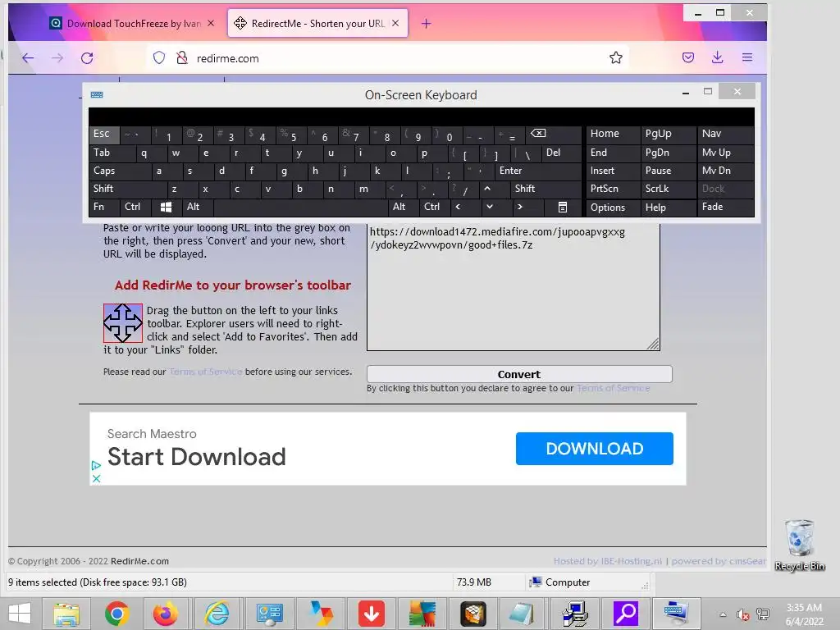Select the RedirectMe Shorten your URL tab

pos(317,24)
